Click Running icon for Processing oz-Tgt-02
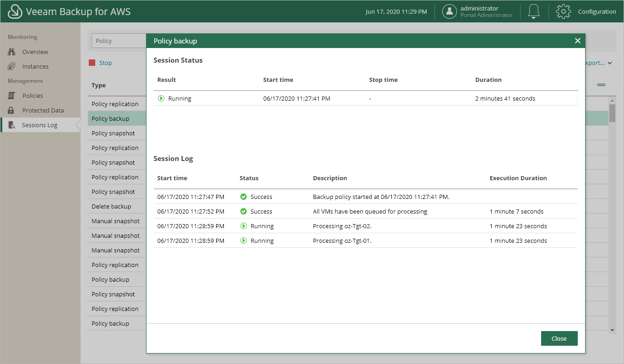This screenshot has height=364, width=624. click(x=244, y=226)
